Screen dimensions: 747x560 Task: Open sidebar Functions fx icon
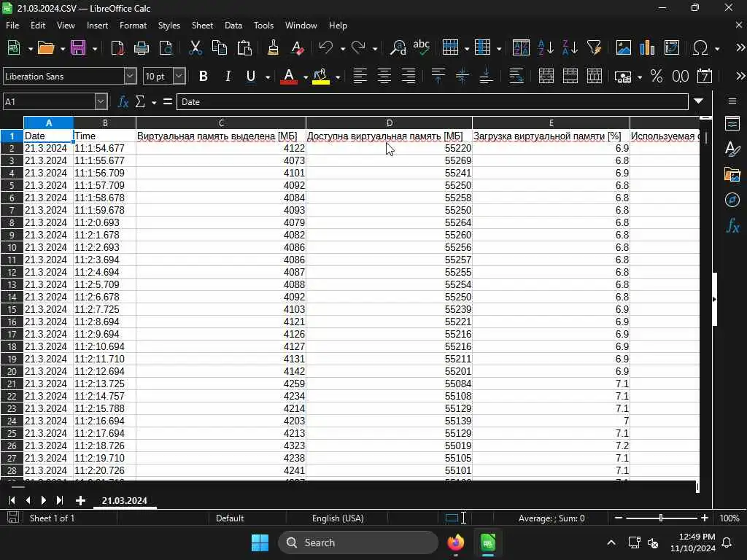(732, 225)
